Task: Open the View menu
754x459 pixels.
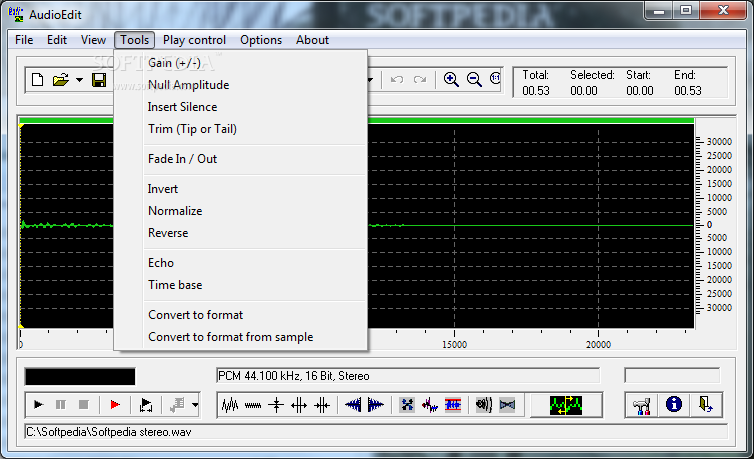Action: tap(93, 40)
